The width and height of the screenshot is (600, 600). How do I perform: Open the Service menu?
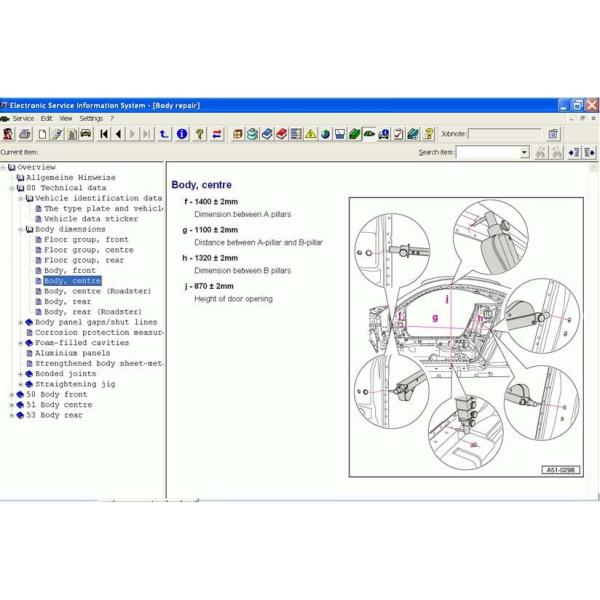[x=23, y=119]
